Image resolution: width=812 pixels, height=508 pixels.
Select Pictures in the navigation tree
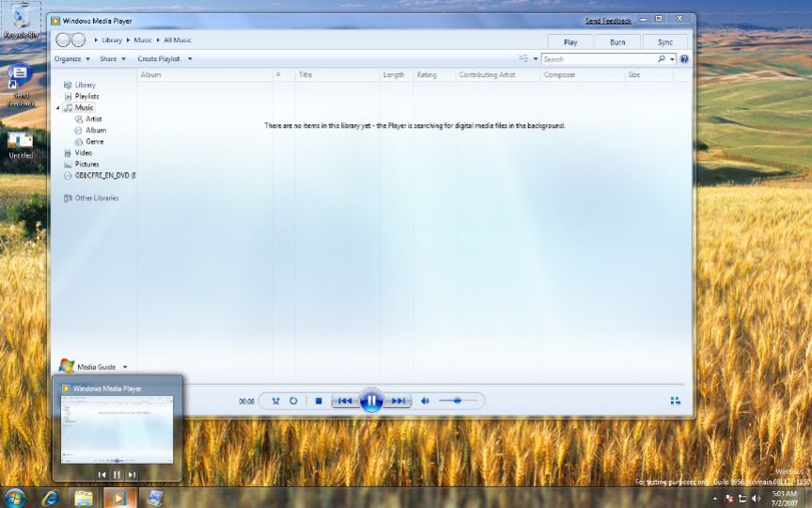[x=86, y=165]
